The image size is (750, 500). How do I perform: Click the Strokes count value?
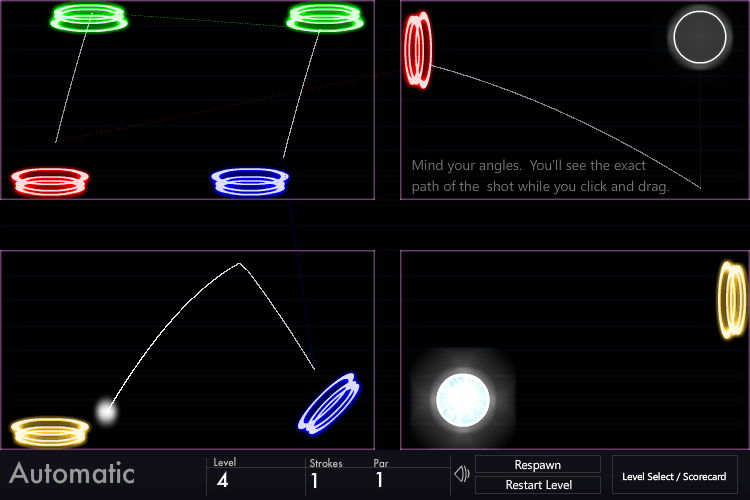tap(314, 480)
